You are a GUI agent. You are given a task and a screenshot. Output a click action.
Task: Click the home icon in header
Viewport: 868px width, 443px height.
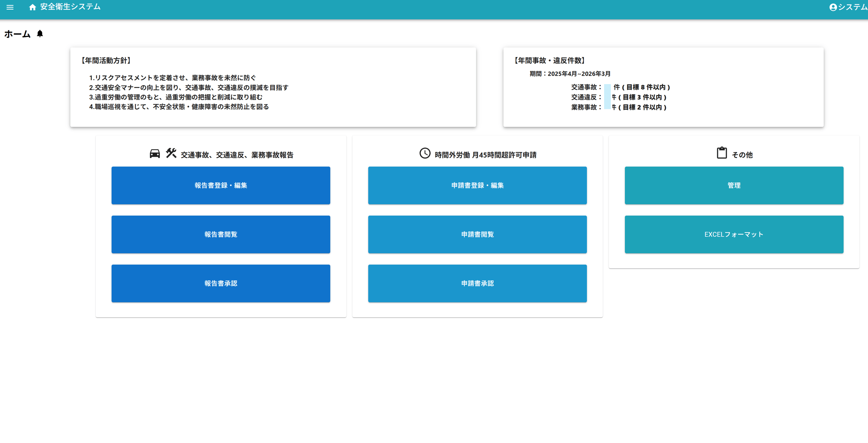(32, 7)
